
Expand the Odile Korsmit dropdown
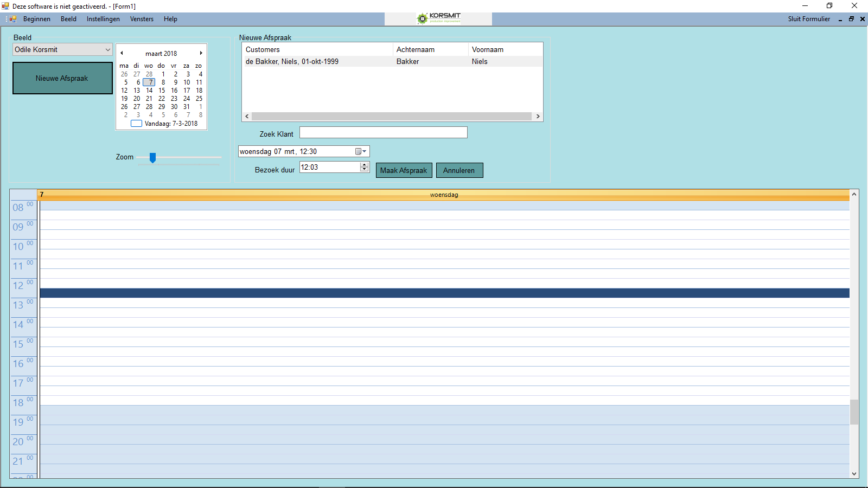pyautogui.click(x=107, y=50)
